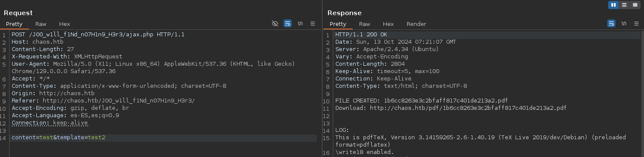Switch to Request Hex tab
Screen dimensions: 644x157
[64, 24]
